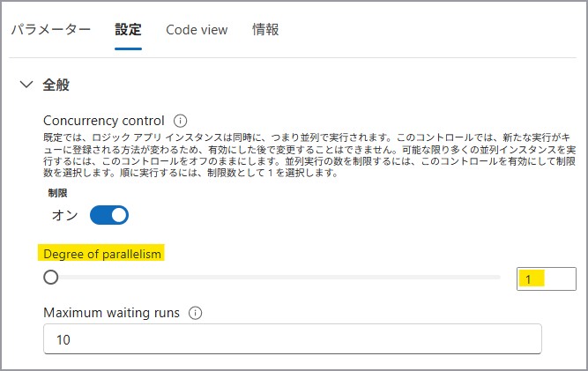Switch to the パラメーター tab
The image size is (588, 371).
(x=50, y=30)
